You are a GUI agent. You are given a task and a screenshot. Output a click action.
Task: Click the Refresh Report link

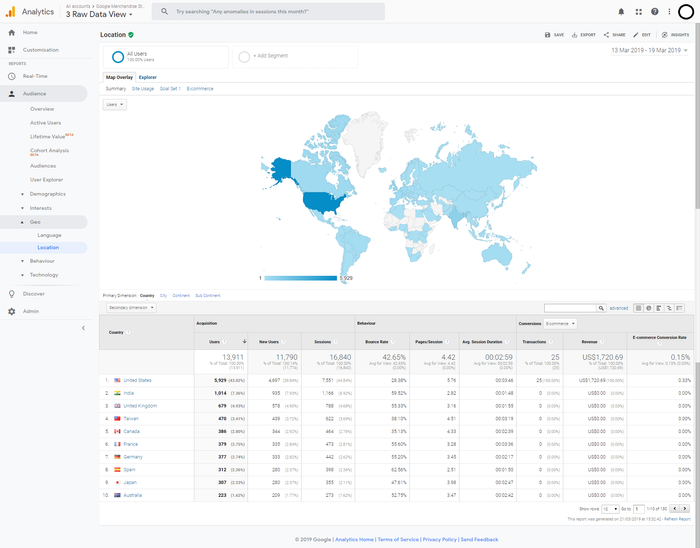pyautogui.click(x=677, y=519)
